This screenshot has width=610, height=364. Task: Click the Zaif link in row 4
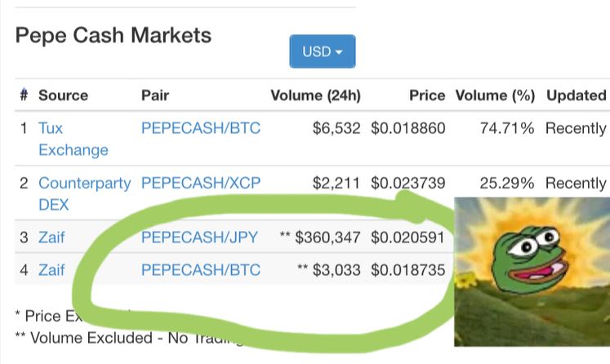click(51, 270)
